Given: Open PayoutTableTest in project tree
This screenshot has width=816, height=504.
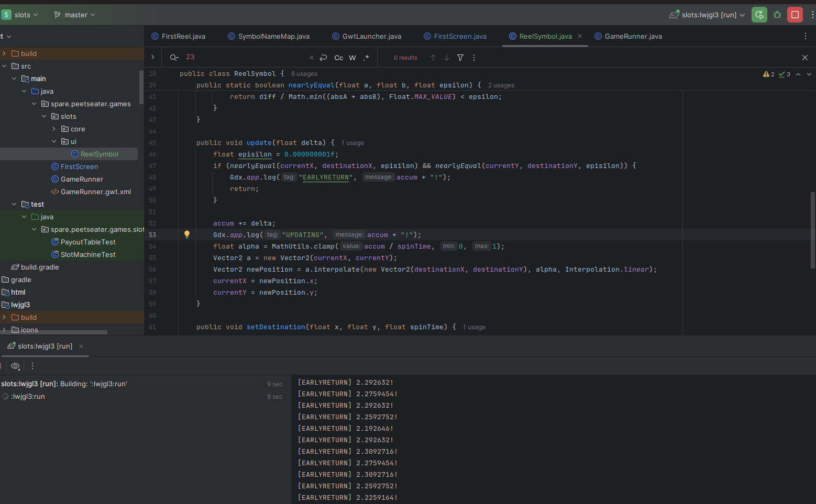Looking at the screenshot, I should pyautogui.click(x=88, y=242).
